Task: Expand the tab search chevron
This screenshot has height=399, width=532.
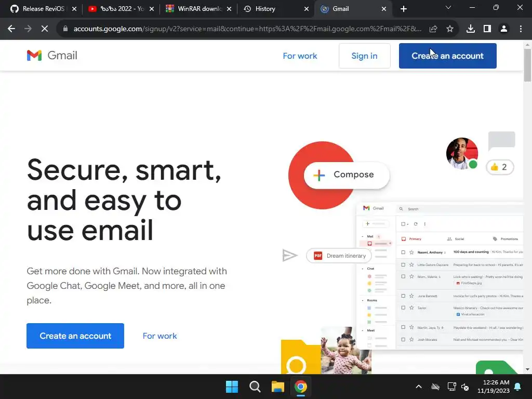Action: coord(448,7)
